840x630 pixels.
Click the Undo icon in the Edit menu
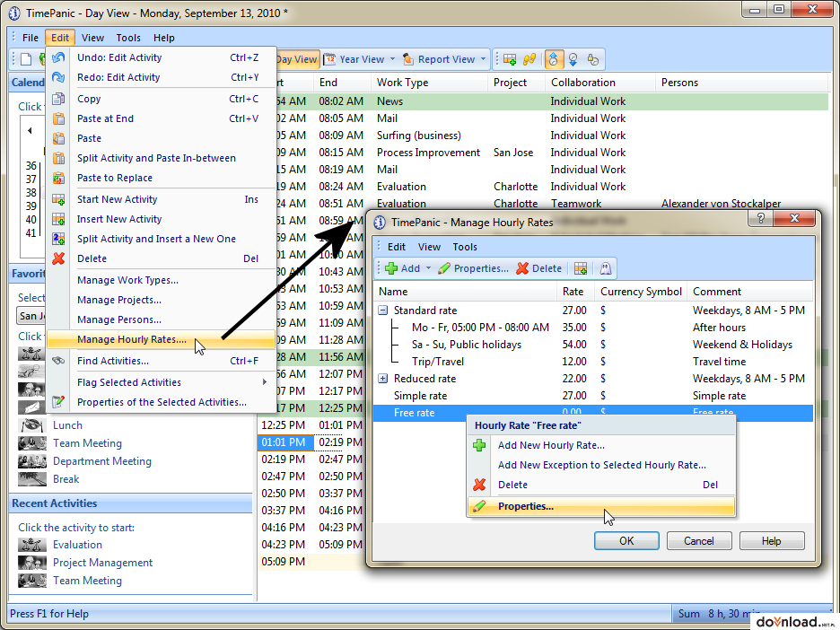[x=58, y=57]
